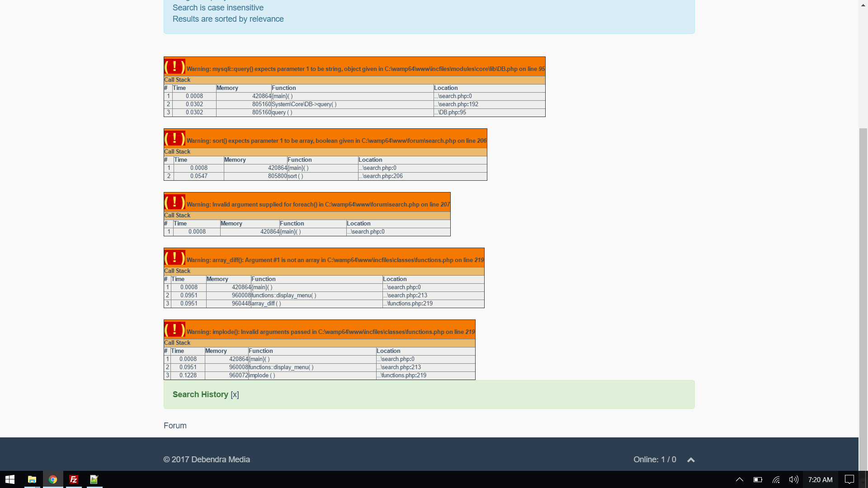Click the taskbar clock showing 7:20 AM
This screenshot has height=488, width=868.
point(820,479)
